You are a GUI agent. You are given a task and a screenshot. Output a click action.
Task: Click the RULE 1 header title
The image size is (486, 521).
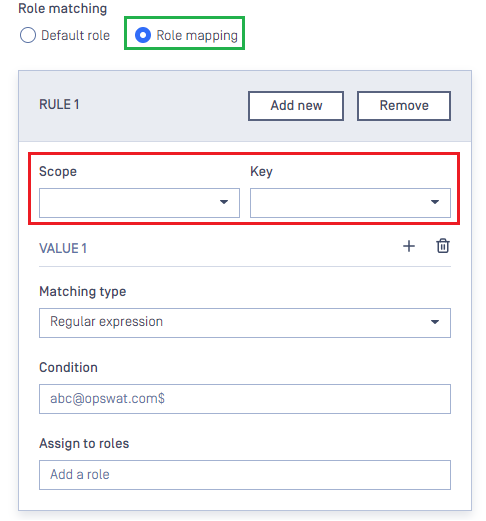pos(59,104)
